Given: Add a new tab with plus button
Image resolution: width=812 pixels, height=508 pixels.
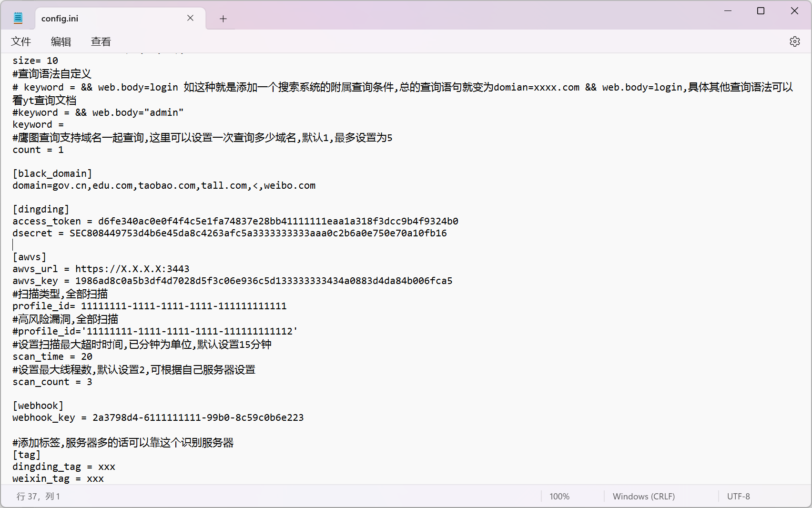Looking at the screenshot, I should coord(223,19).
